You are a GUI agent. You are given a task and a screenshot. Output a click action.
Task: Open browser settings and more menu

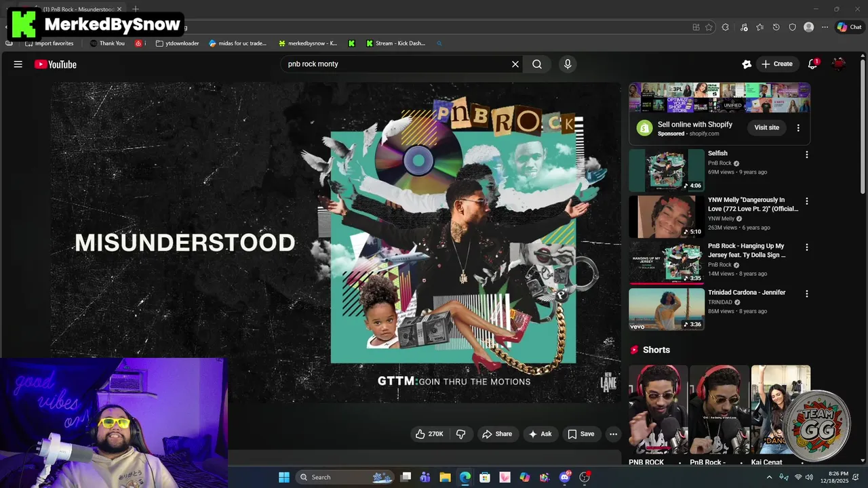click(x=825, y=27)
